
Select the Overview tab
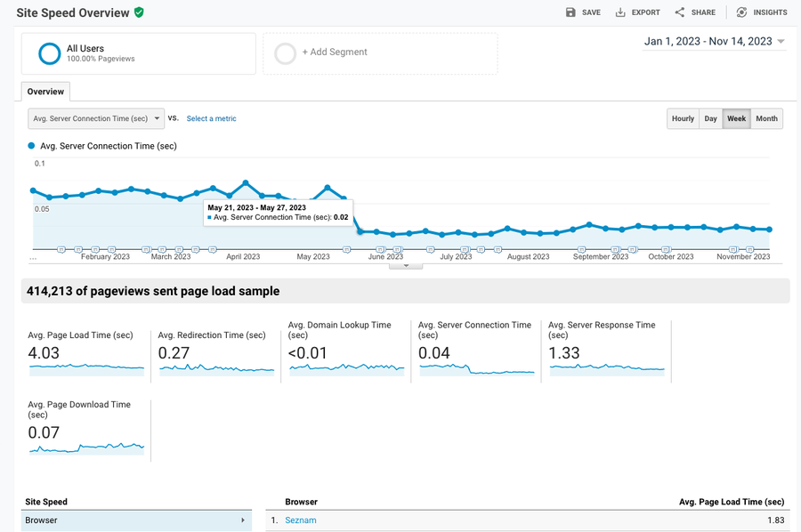click(x=45, y=92)
